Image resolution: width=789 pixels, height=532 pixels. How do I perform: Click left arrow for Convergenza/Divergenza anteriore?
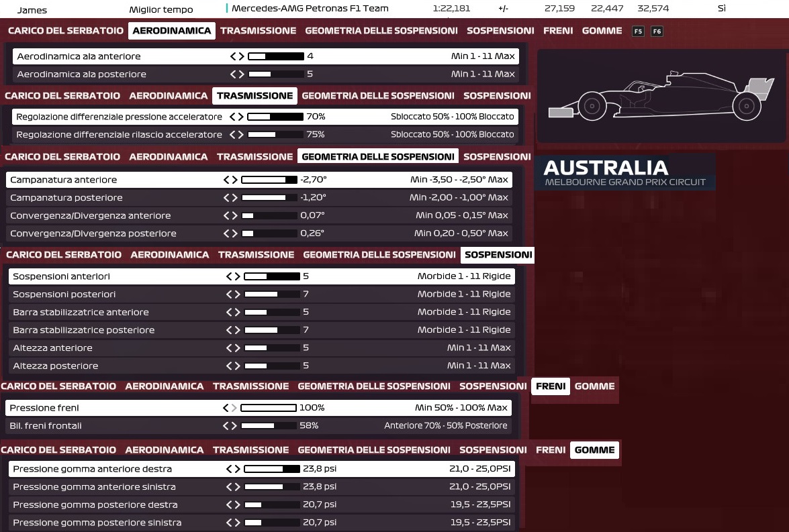[x=226, y=216]
